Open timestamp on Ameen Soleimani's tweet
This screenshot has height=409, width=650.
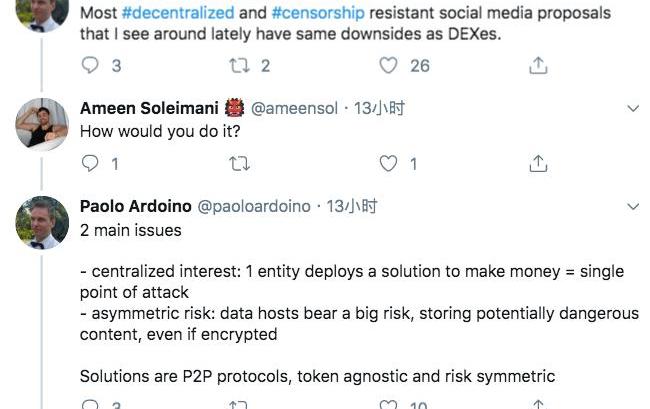click(x=380, y=108)
